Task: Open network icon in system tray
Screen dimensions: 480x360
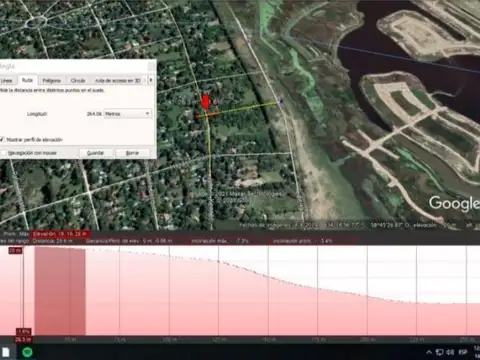Action: (x=440, y=352)
